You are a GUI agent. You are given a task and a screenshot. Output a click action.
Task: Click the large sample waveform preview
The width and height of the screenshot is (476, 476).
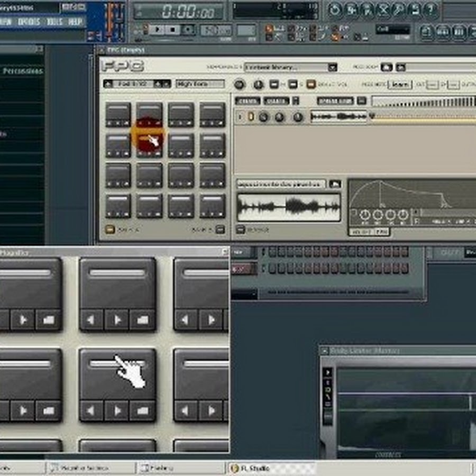click(289, 207)
